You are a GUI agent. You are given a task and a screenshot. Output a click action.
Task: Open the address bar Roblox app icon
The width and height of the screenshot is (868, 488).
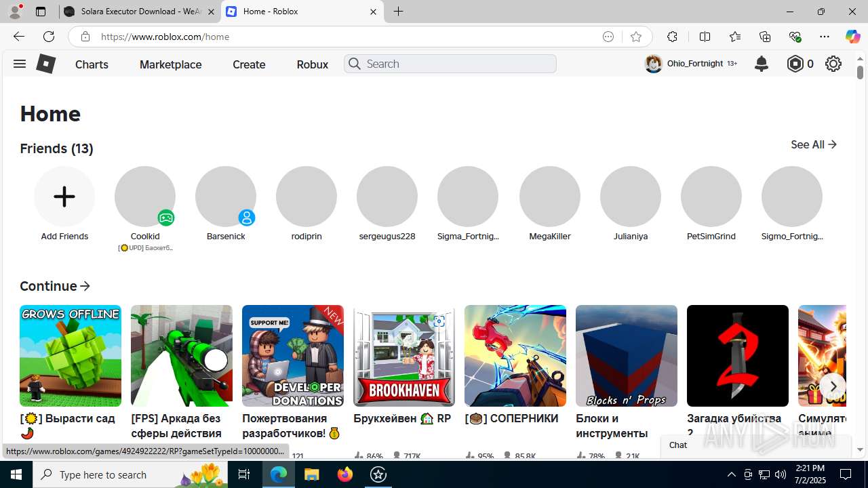click(608, 37)
